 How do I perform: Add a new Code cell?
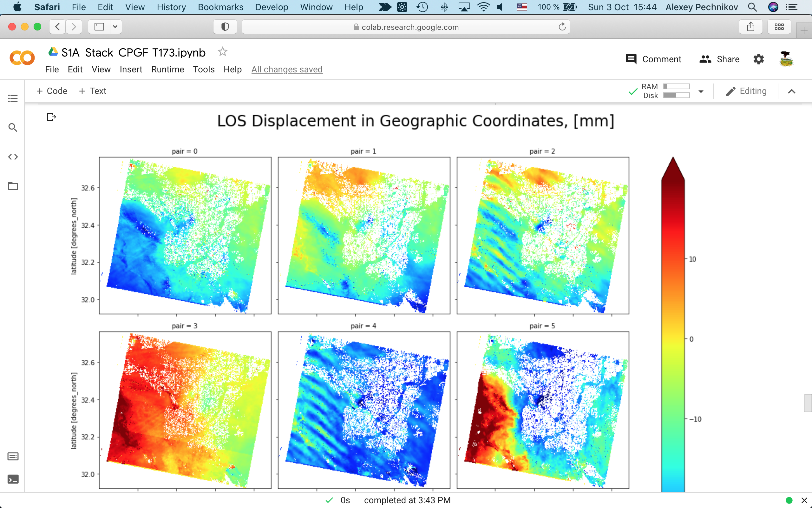click(x=52, y=91)
